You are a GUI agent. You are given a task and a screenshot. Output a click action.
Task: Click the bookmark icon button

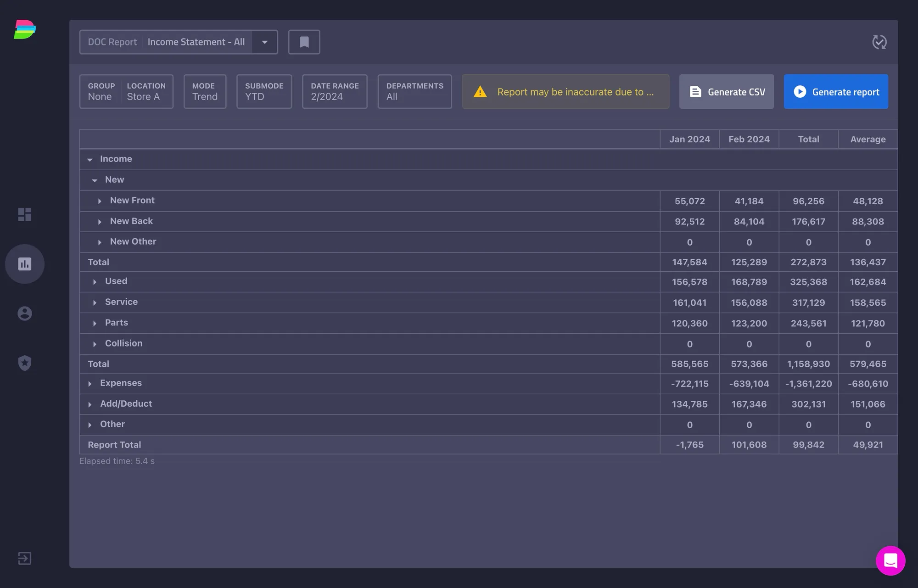304,42
